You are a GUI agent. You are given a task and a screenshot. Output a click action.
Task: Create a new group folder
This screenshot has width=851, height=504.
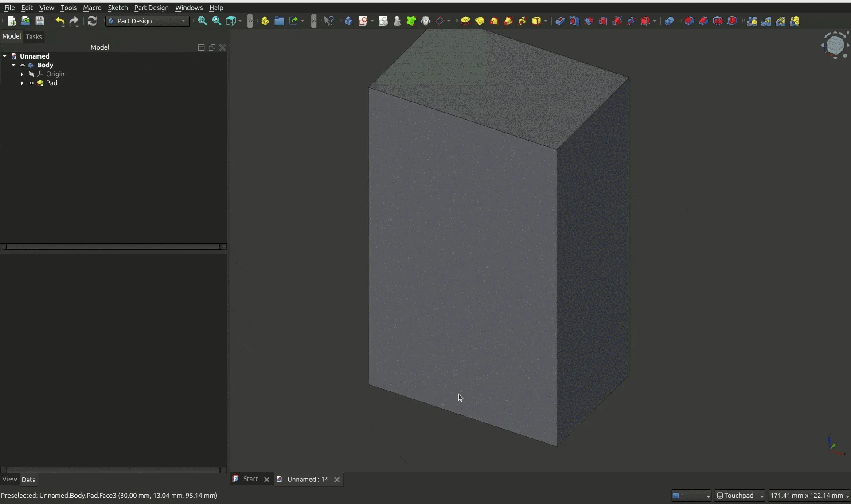tap(279, 21)
